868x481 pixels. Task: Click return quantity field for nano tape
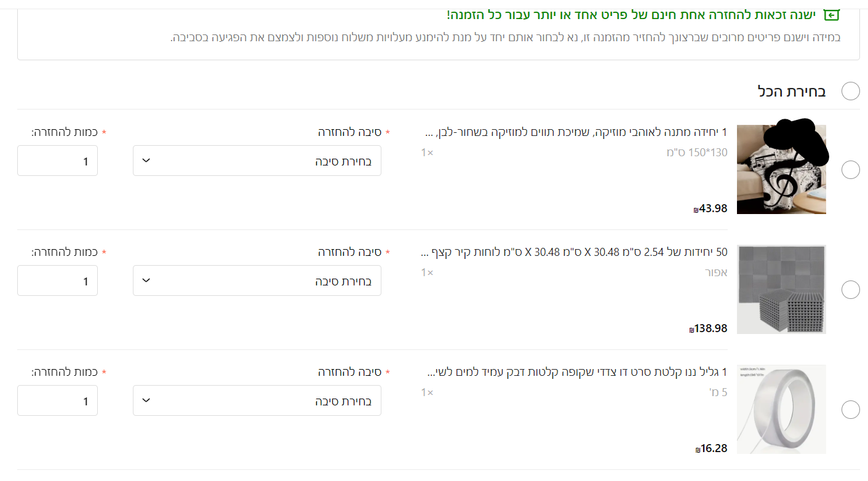[x=58, y=401]
